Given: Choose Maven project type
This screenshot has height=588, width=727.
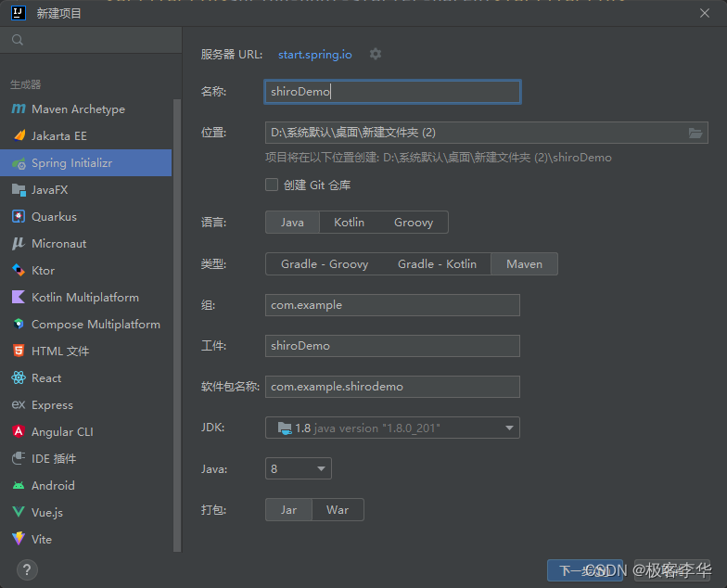Looking at the screenshot, I should click(525, 263).
